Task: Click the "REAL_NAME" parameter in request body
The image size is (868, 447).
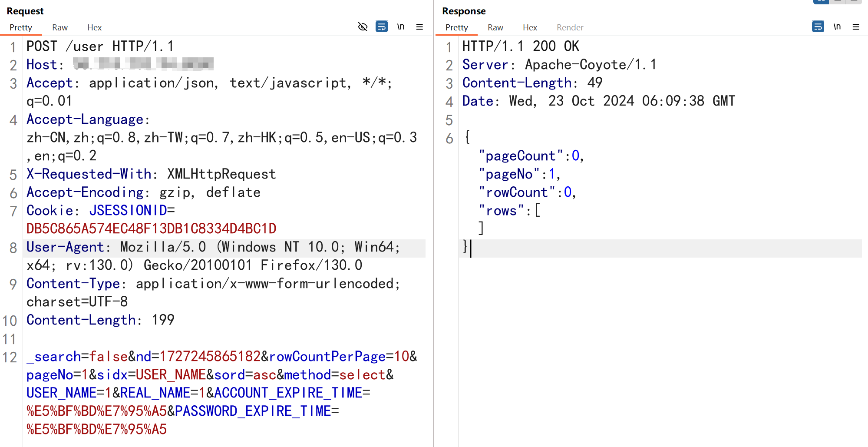Action: (x=155, y=393)
